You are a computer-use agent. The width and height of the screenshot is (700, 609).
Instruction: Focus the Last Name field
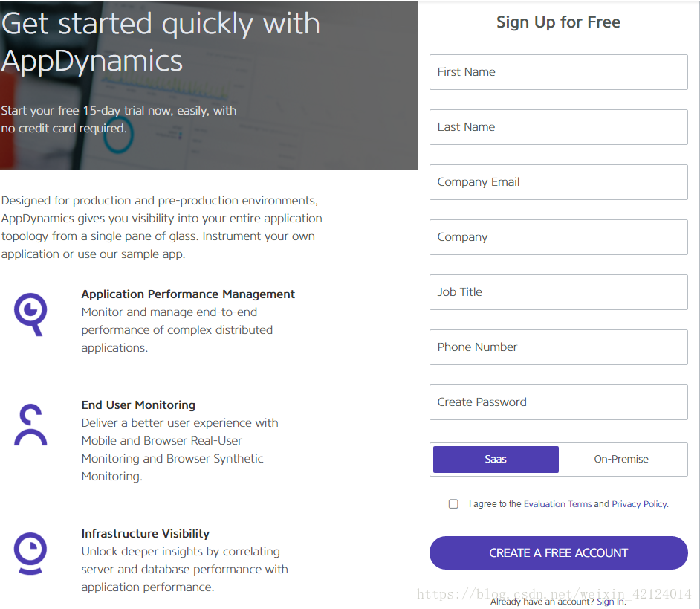pos(559,127)
